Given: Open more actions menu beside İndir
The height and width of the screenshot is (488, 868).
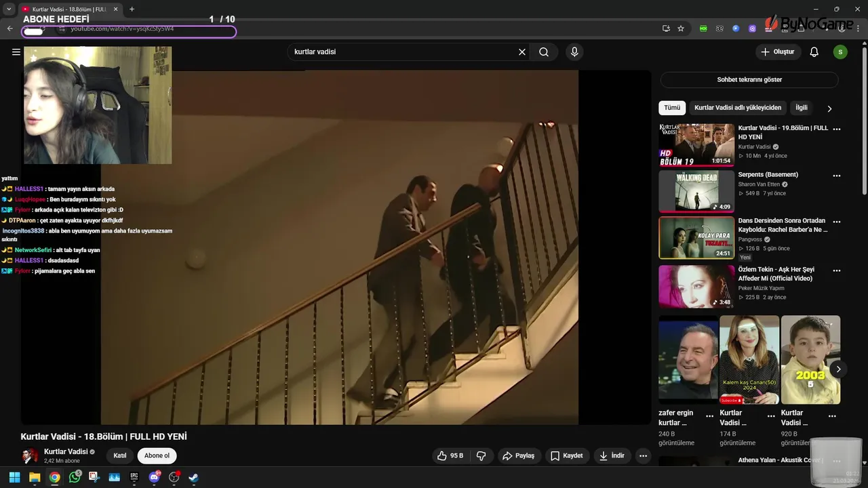Looking at the screenshot, I should (x=643, y=455).
